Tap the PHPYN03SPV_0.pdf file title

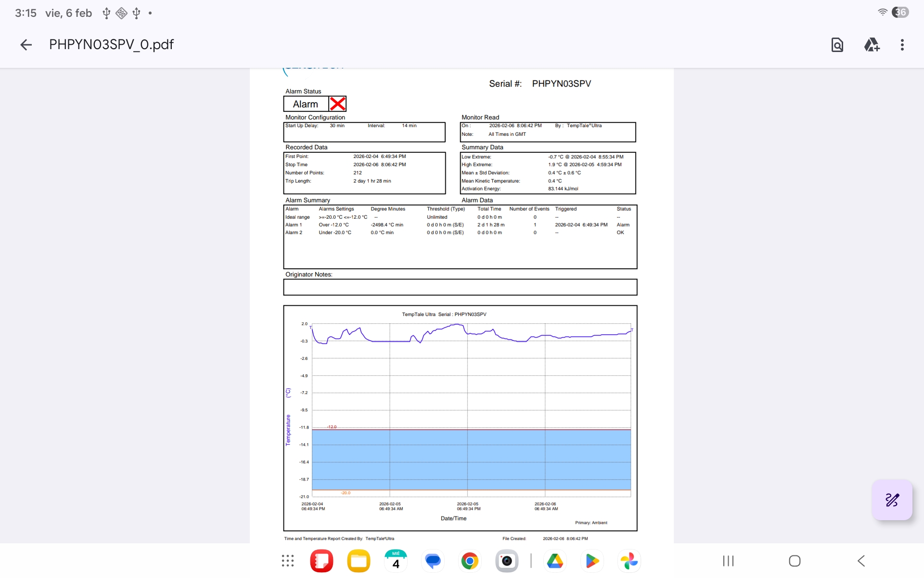coord(111,45)
